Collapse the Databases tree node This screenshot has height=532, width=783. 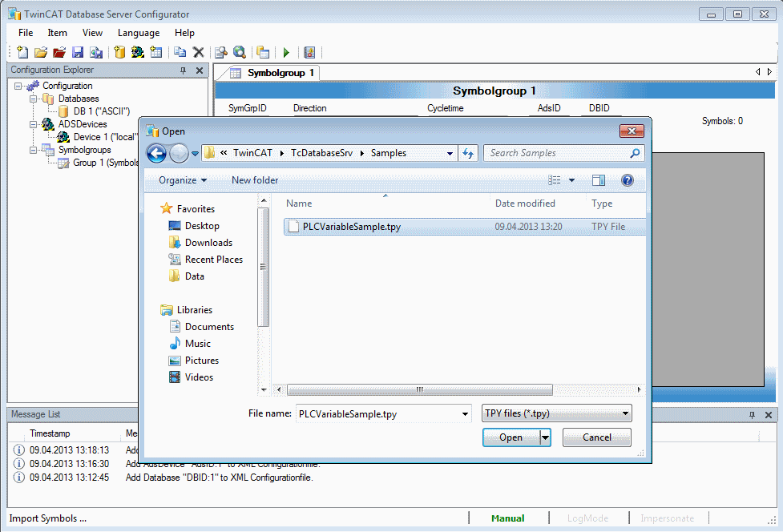(x=34, y=99)
